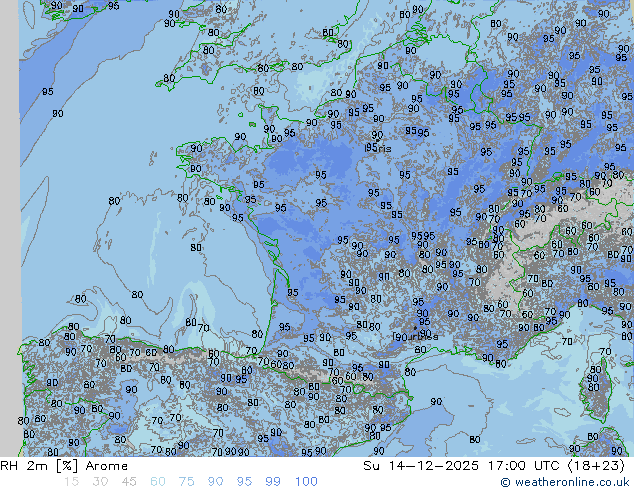
Task: Click the Lourdes city label on map
Action: pos(415,336)
